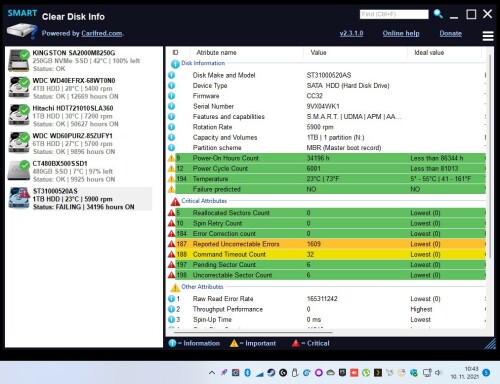Click the CT480BX500SSD1 drive icon
The height and width of the screenshot is (384, 500).
[19, 171]
